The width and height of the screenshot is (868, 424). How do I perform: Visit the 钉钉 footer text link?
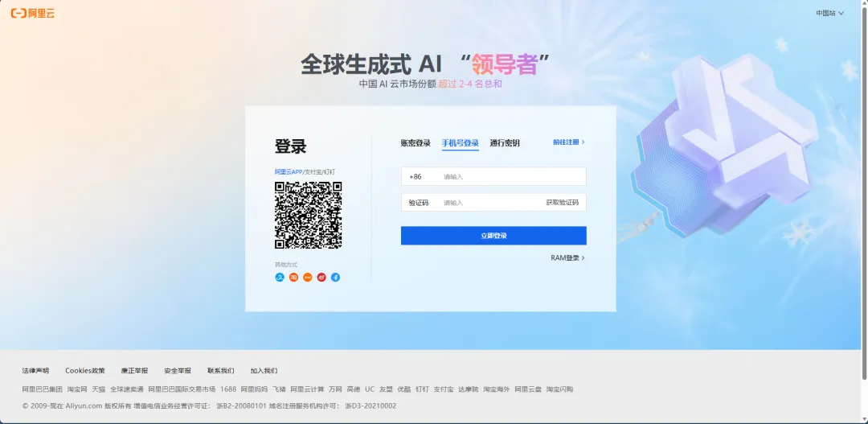tap(423, 389)
